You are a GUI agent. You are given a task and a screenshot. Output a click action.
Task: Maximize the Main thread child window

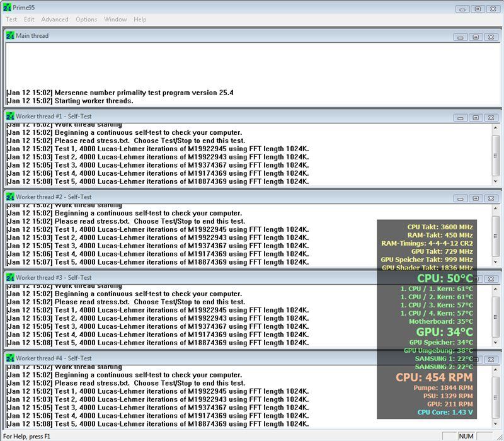point(476,37)
